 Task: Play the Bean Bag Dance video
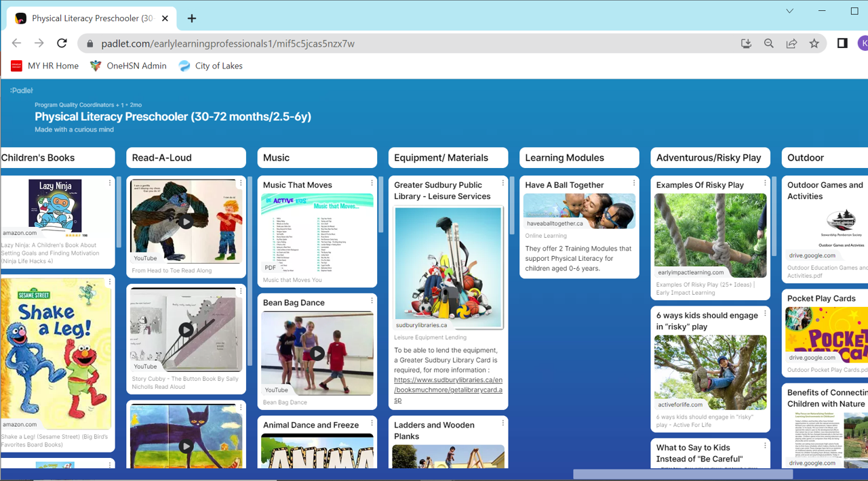[x=317, y=353]
